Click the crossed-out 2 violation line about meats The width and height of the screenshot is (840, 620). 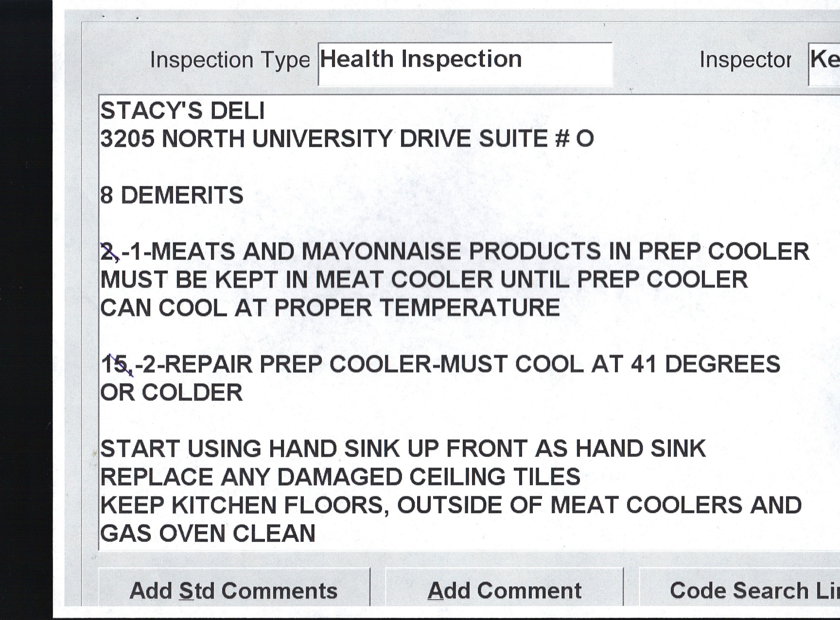click(x=455, y=252)
